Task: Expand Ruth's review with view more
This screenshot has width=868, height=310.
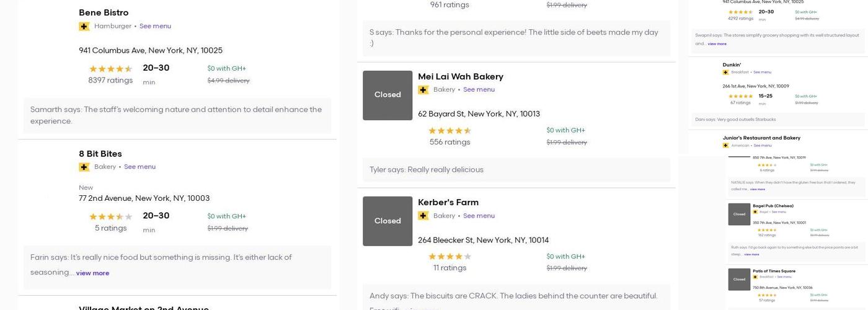Action: [x=751, y=254]
